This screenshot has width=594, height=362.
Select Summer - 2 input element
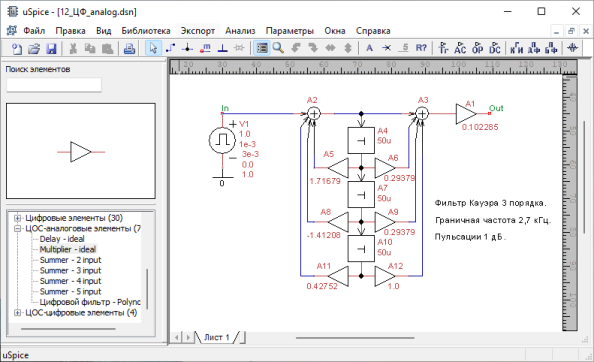pos(70,260)
